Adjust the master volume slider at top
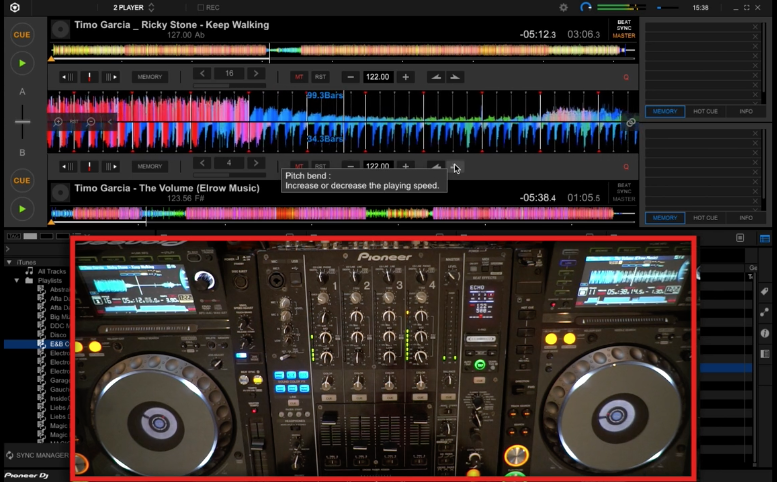Viewport: 777px width, 482px height. (666, 7)
